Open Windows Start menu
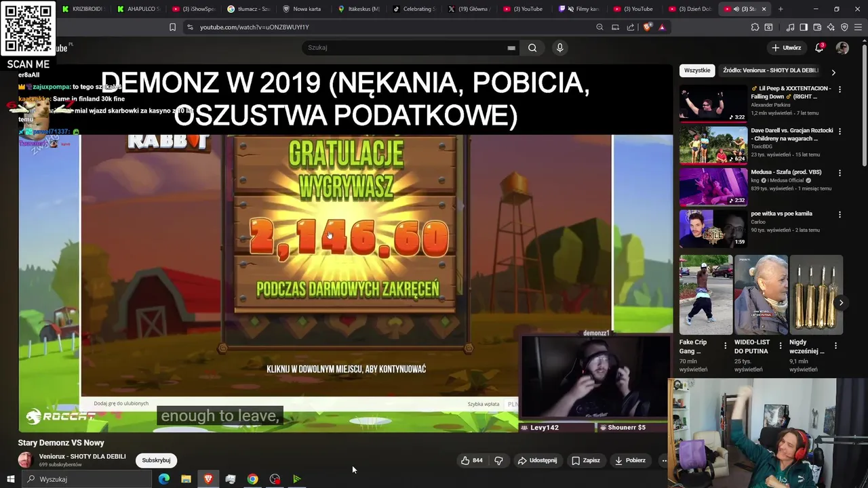Screen dimensions: 868x488 pos(10,479)
